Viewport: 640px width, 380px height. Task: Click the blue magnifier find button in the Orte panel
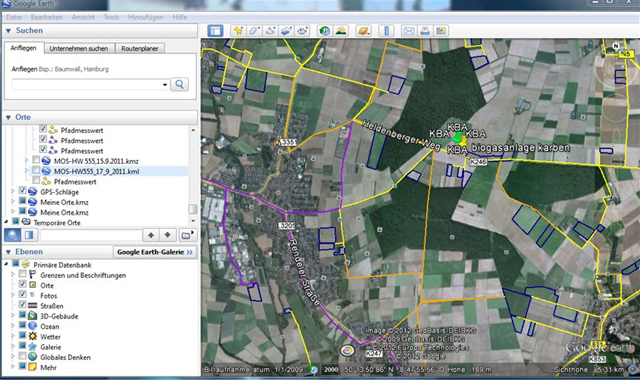pyautogui.click(x=13, y=235)
